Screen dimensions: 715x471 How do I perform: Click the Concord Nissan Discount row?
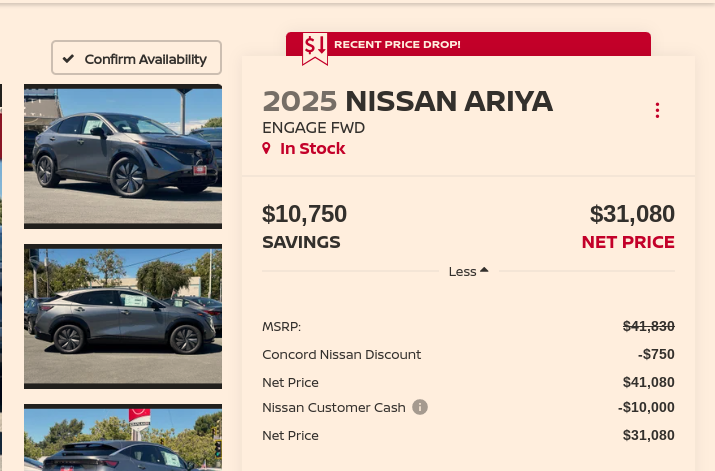(x=468, y=354)
